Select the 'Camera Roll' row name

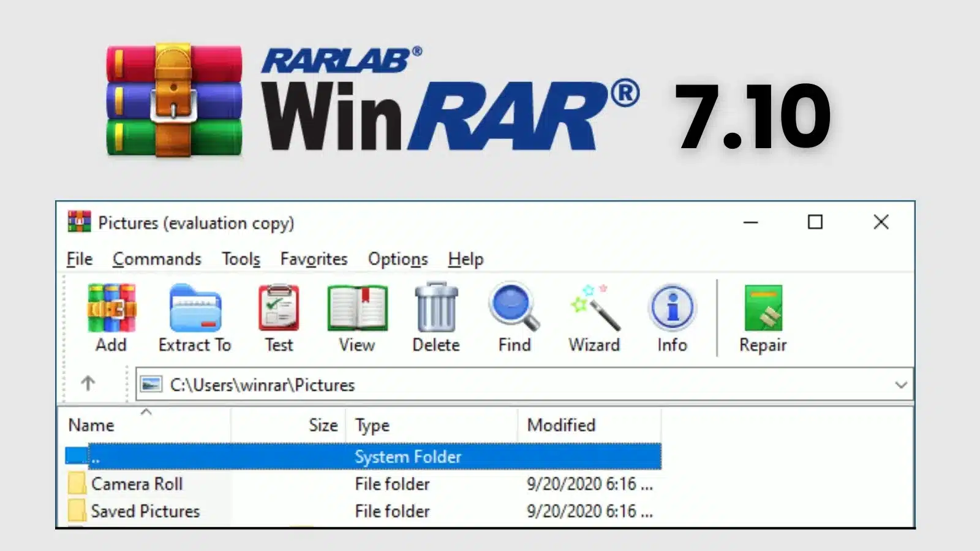(137, 484)
